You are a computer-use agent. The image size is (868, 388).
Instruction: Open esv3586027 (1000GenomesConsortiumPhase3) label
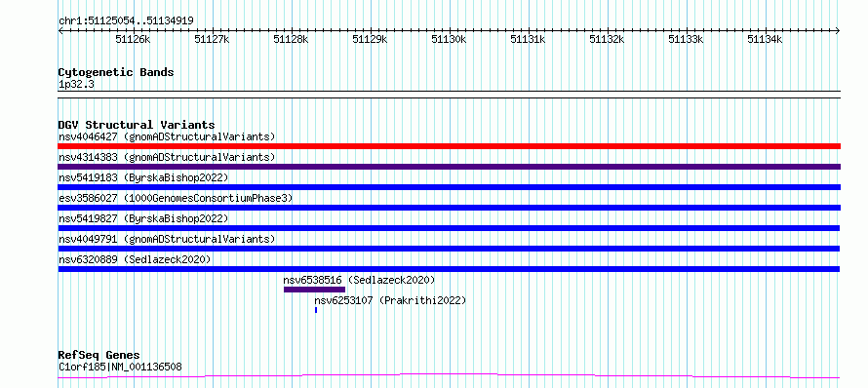(x=176, y=198)
